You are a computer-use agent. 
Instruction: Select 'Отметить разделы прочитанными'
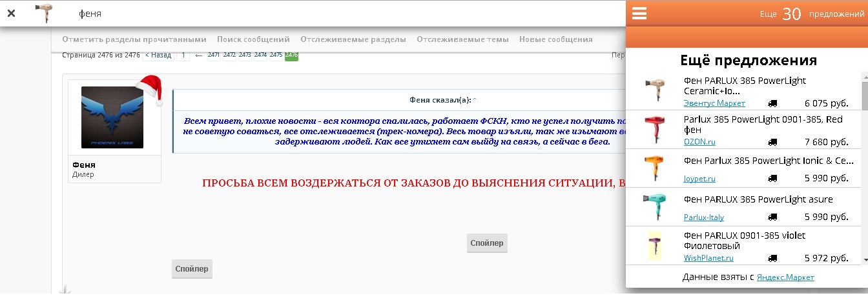134,39
